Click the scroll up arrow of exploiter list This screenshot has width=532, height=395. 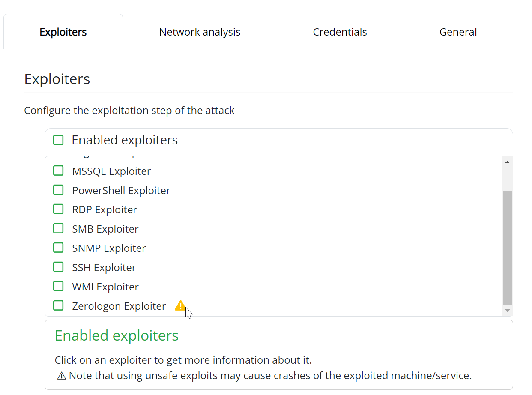tap(507, 162)
